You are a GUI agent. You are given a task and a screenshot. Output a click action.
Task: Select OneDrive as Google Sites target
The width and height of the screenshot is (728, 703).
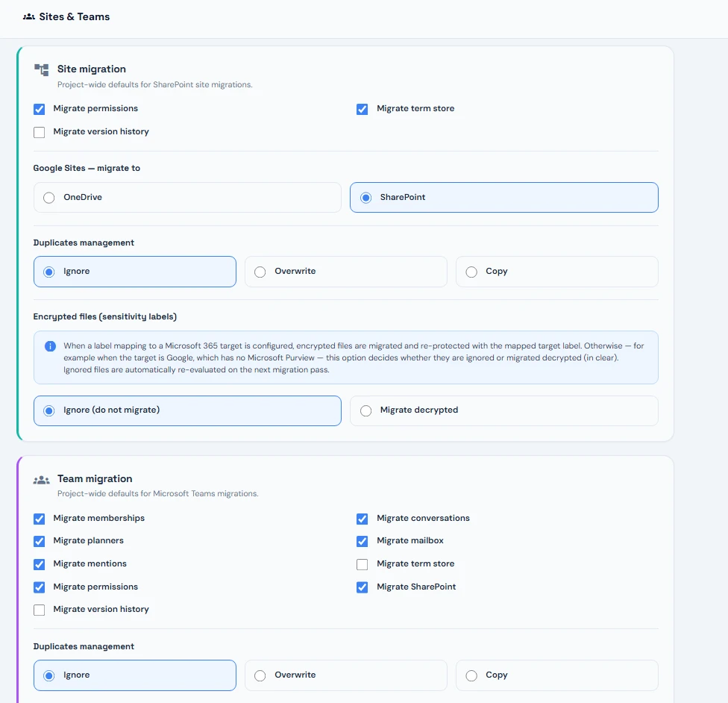click(187, 198)
